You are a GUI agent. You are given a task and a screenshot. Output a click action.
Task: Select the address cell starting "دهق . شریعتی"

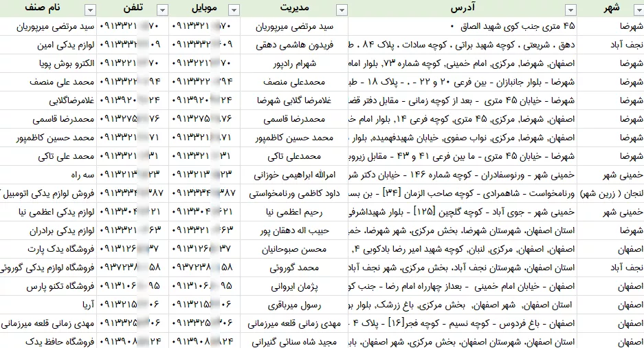click(x=463, y=45)
